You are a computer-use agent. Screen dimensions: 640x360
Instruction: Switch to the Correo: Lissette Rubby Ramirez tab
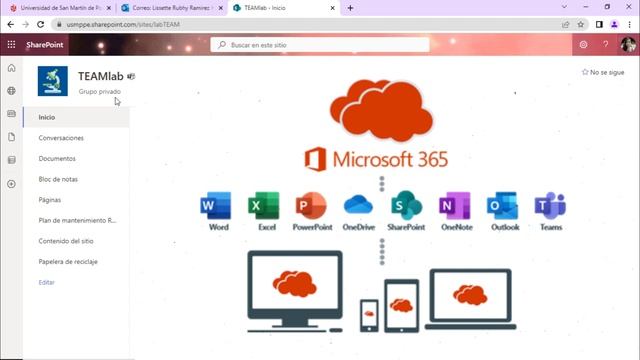[x=171, y=8]
